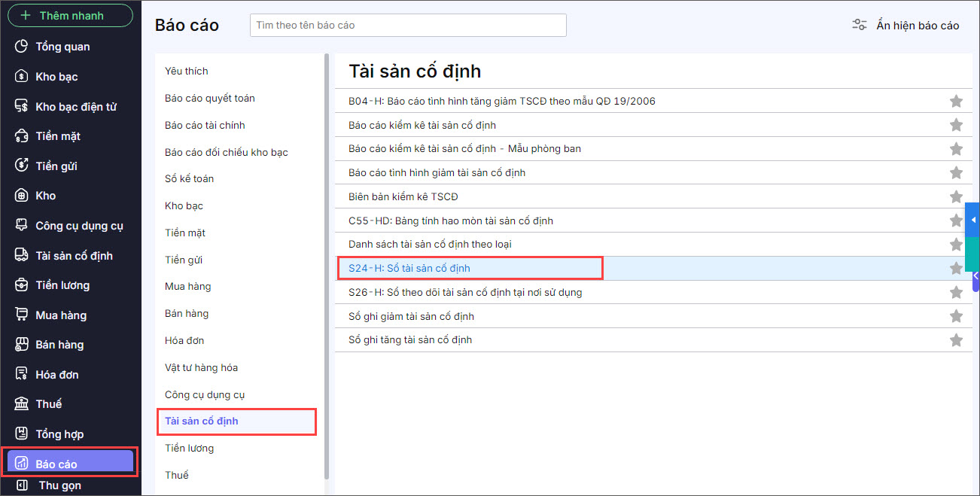Click the Tiền mặt wallet icon in sidebar
980x496 pixels.
tap(23, 136)
